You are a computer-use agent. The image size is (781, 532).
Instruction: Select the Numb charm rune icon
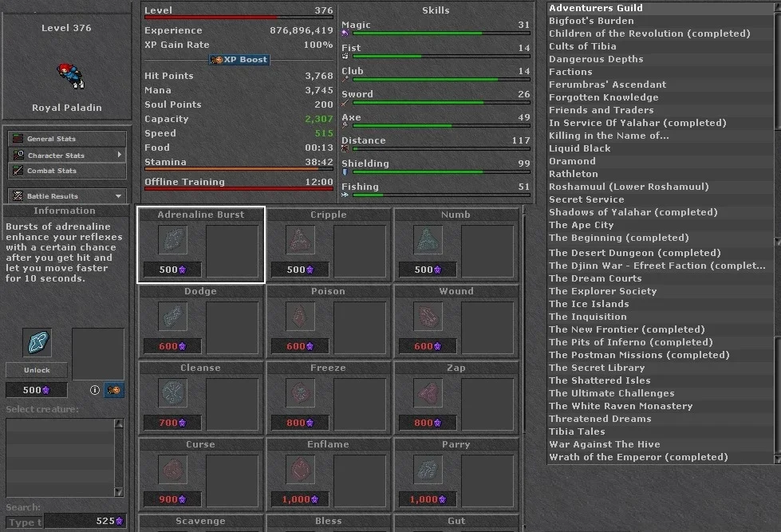pos(428,239)
